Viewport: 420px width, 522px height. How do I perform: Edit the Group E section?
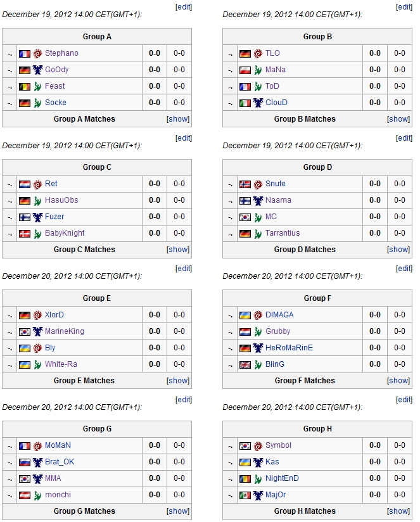click(184, 269)
